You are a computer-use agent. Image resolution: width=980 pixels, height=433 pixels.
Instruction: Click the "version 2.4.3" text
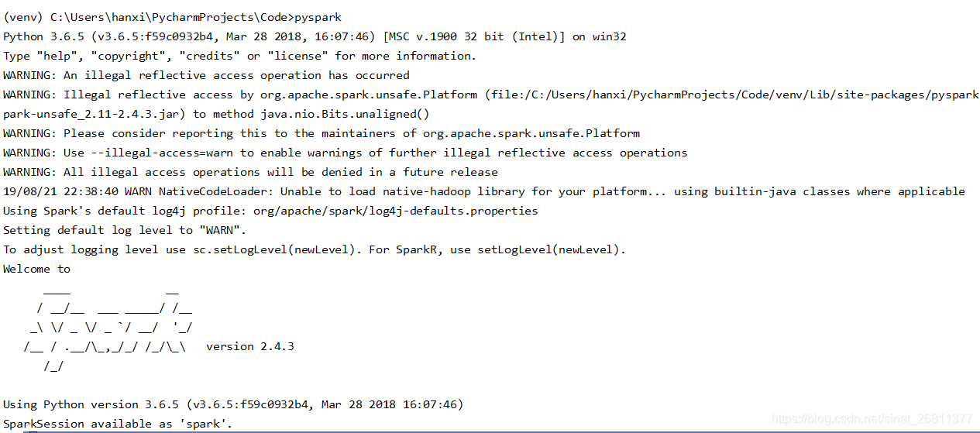(250, 346)
